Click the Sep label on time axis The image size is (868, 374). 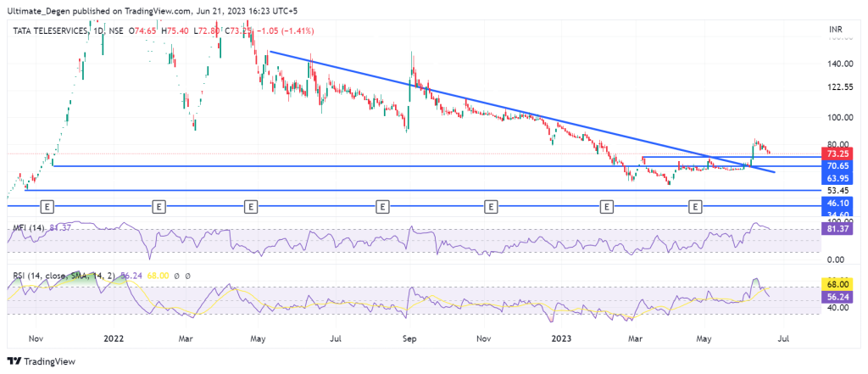(x=409, y=338)
